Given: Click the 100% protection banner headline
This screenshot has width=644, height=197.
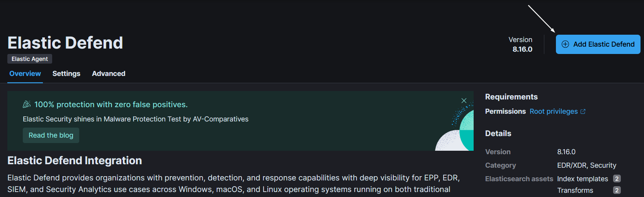Looking at the screenshot, I should 111,104.
